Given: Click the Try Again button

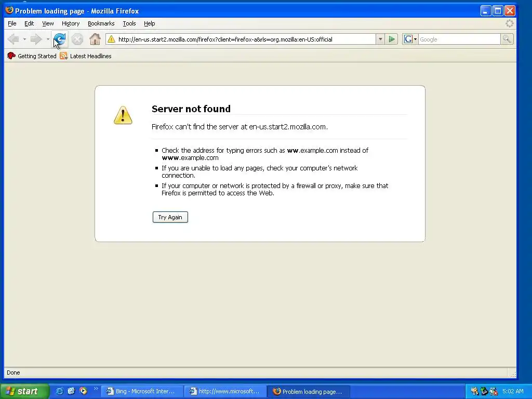Looking at the screenshot, I should click(x=170, y=217).
